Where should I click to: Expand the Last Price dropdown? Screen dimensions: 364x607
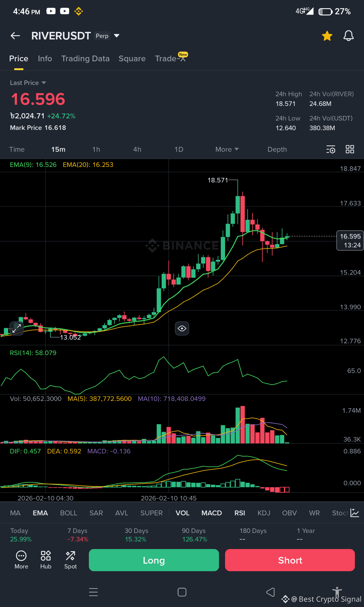pos(28,83)
